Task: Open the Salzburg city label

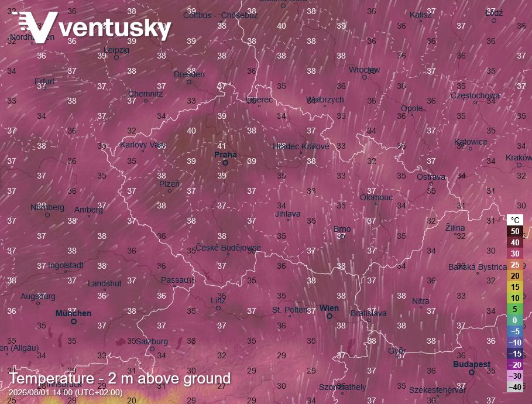Action: [152, 341]
